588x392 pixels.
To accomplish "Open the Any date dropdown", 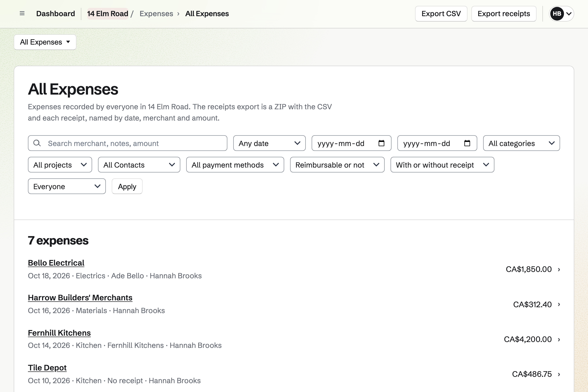I will [269, 143].
